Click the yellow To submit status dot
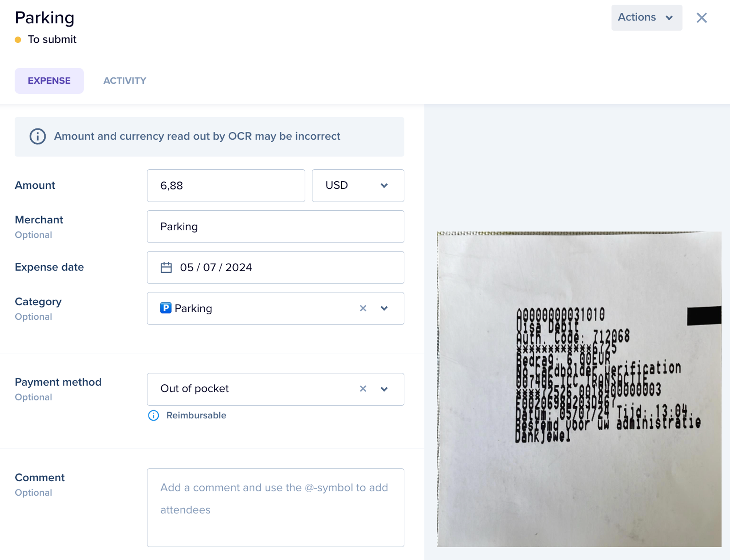The image size is (730, 560). [x=18, y=39]
